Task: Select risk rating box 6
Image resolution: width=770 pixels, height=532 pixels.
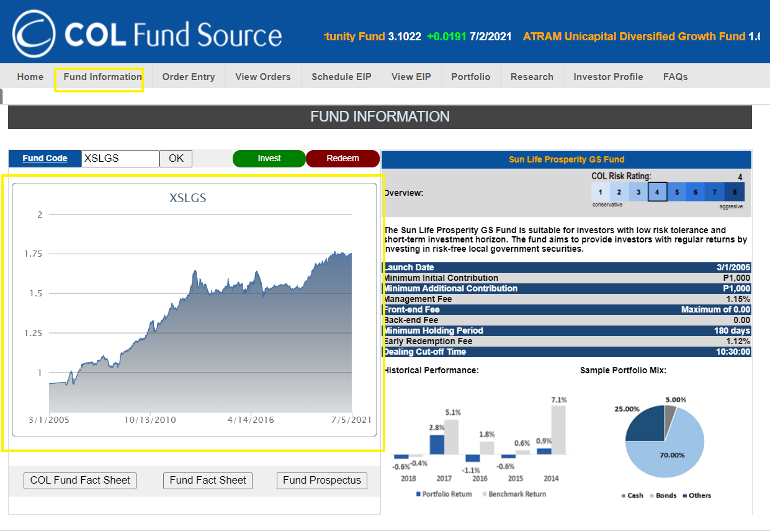Action: pyautogui.click(x=696, y=192)
